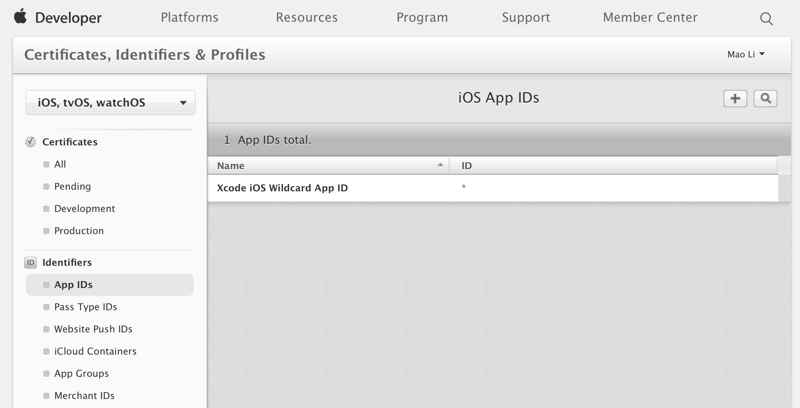The height and width of the screenshot is (408, 800).
Task: Select Pending certificates in the sidebar
Action: click(x=73, y=186)
